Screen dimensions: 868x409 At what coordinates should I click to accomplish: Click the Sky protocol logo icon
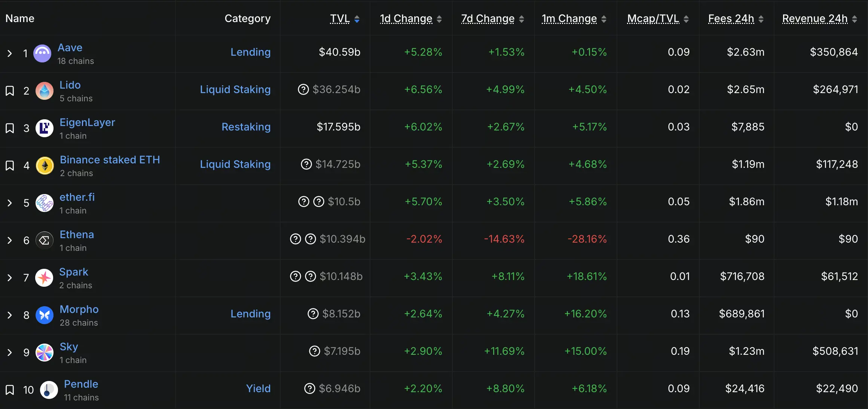(45, 353)
